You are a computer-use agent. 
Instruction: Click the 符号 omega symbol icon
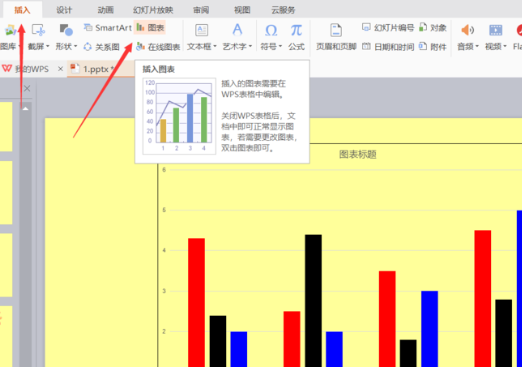271,30
